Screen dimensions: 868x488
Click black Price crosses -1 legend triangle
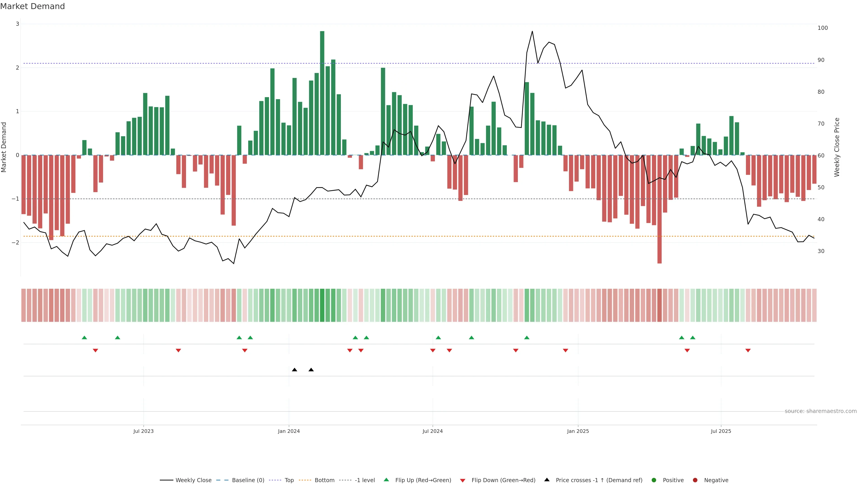click(x=547, y=480)
